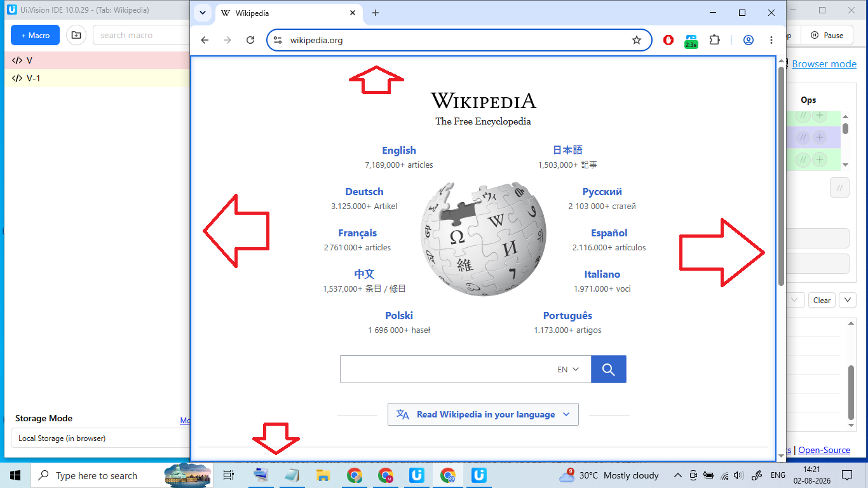Click the new folder icon in Ui.Vision
The width and height of the screenshot is (868, 488).
point(76,36)
